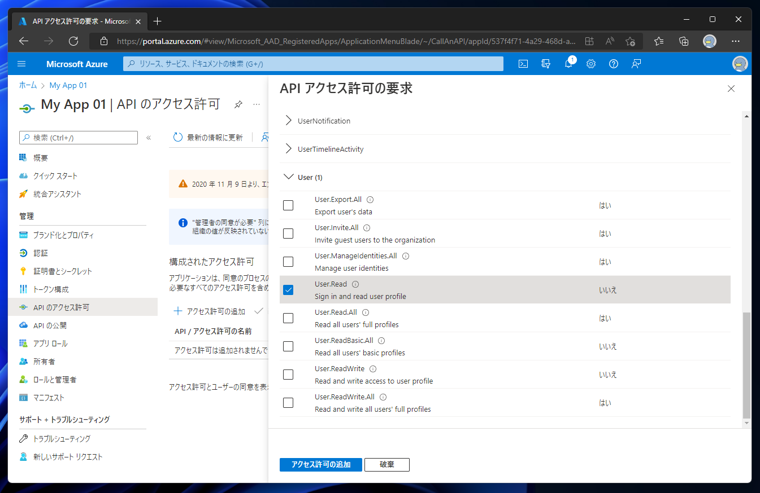Open the feedback icon in the Azure header

click(636, 64)
